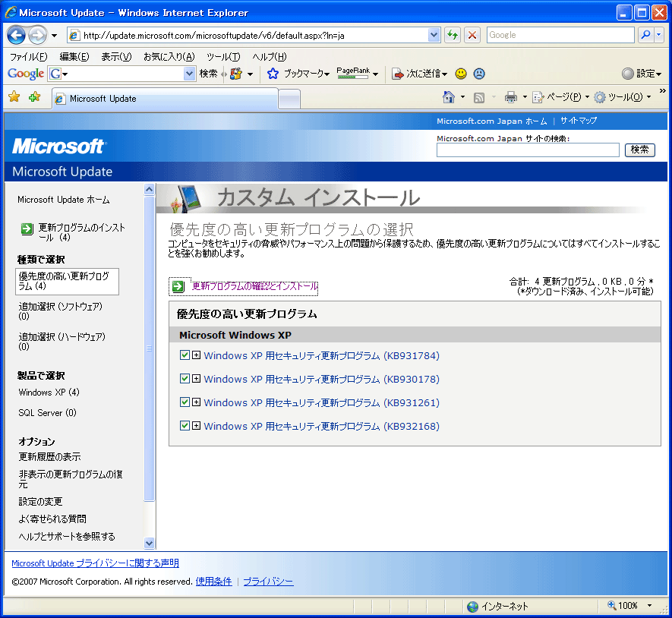Select the Microsoft Update tab
This screenshot has width=672, height=618.
(x=165, y=99)
